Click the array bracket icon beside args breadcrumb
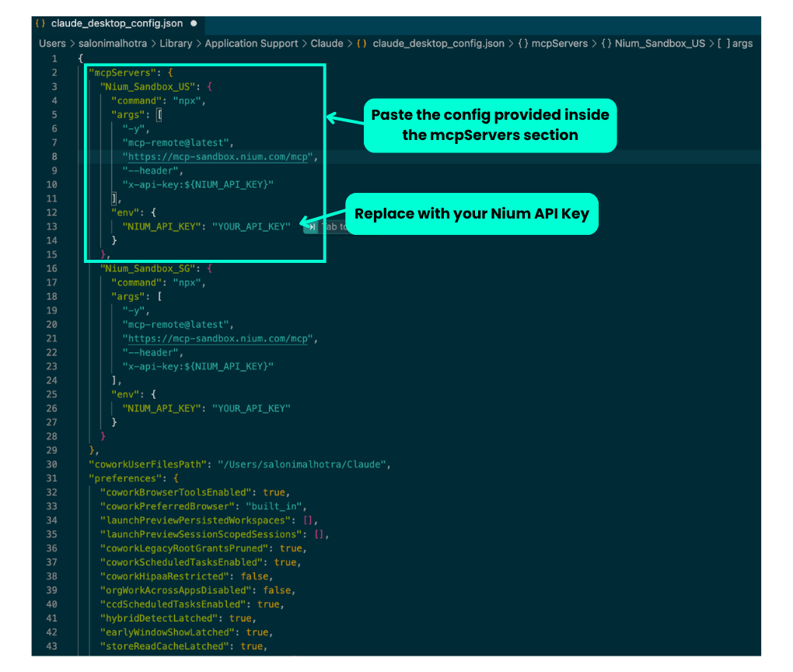Screen dimensions: 793x672 [x=724, y=44]
